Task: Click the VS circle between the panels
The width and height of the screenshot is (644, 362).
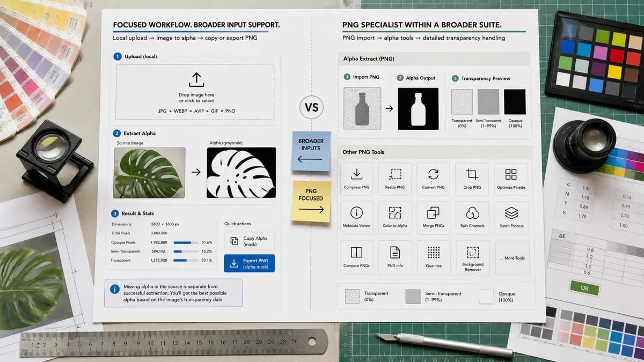Action: pyautogui.click(x=311, y=107)
